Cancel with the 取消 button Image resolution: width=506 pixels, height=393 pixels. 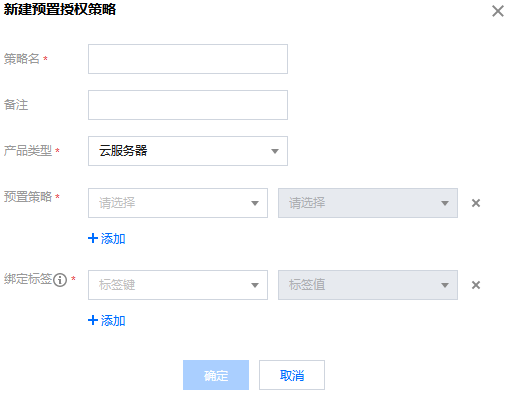[292, 375]
